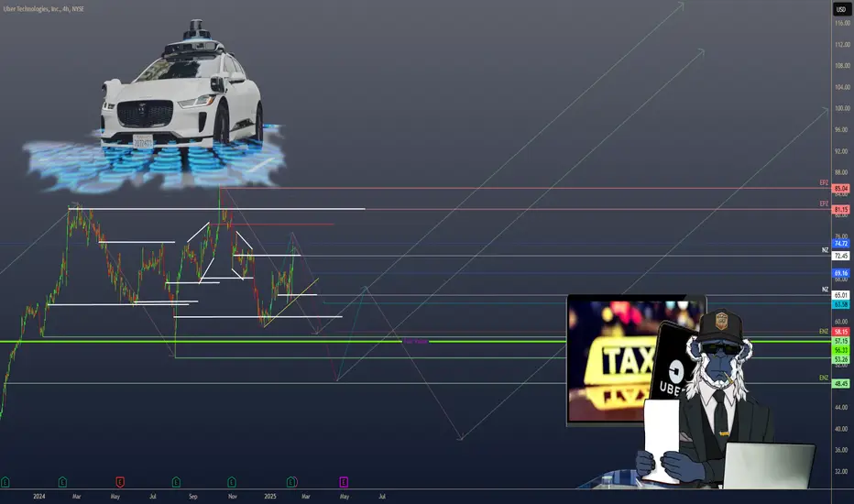Click the EPZ label beside 81.15
Screen dimensions: 854x504
(824, 203)
